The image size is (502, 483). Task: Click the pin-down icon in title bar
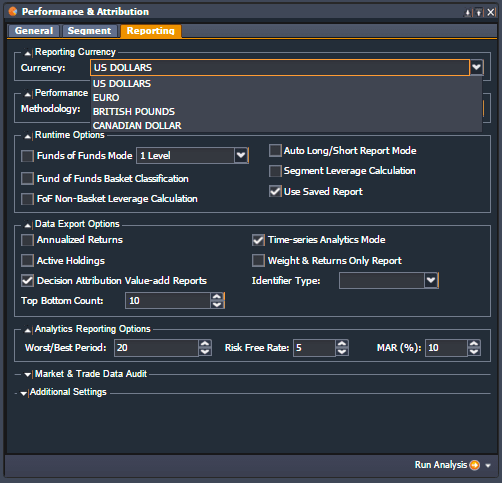(x=468, y=13)
